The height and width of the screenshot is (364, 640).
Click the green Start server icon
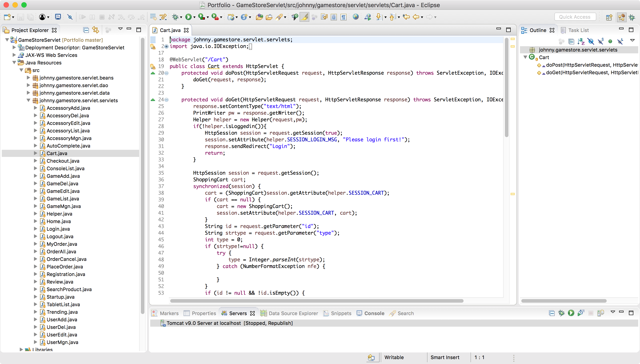[571, 313]
